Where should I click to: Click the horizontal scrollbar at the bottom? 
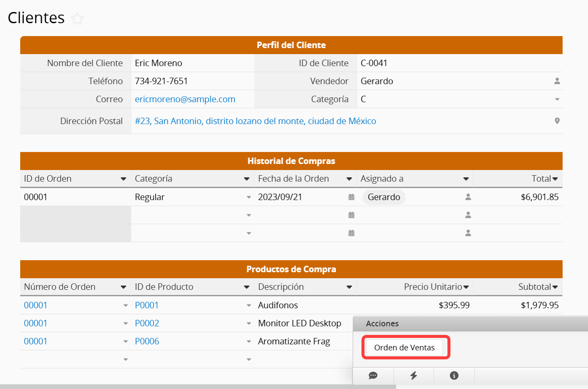198,386
